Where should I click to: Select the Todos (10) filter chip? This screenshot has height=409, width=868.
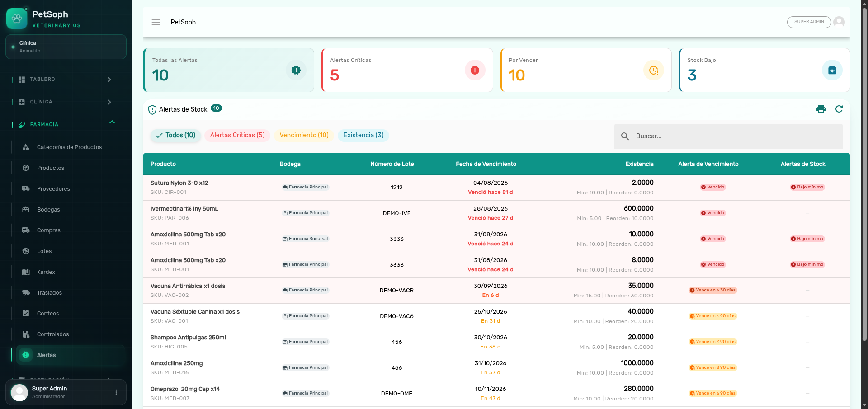pyautogui.click(x=175, y=135)
